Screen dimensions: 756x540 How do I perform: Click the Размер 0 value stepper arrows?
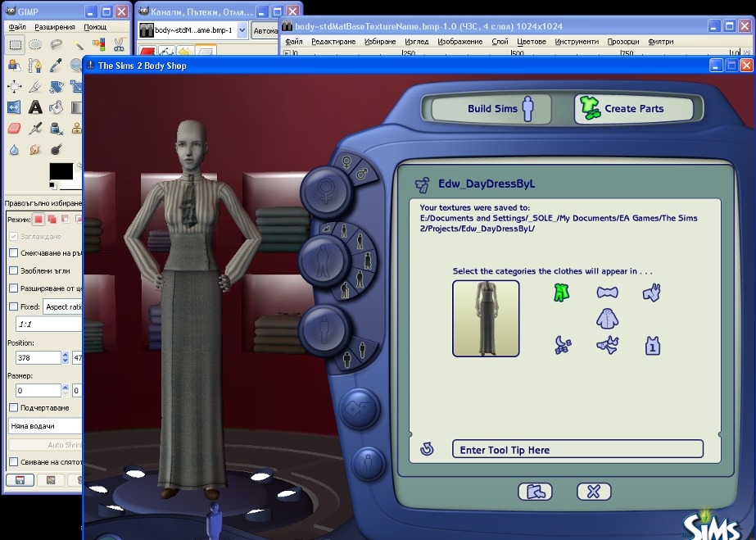click(x=65, y=390)
